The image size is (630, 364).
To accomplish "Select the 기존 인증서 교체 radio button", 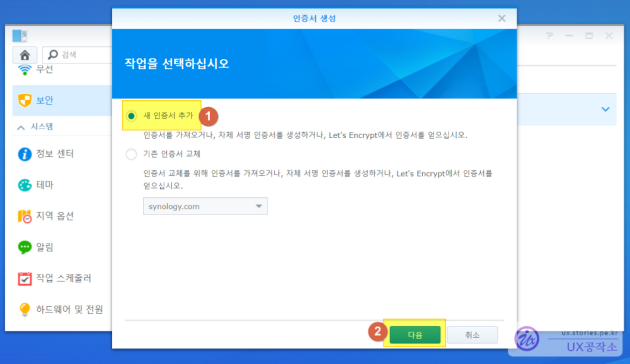I will 131,155.
